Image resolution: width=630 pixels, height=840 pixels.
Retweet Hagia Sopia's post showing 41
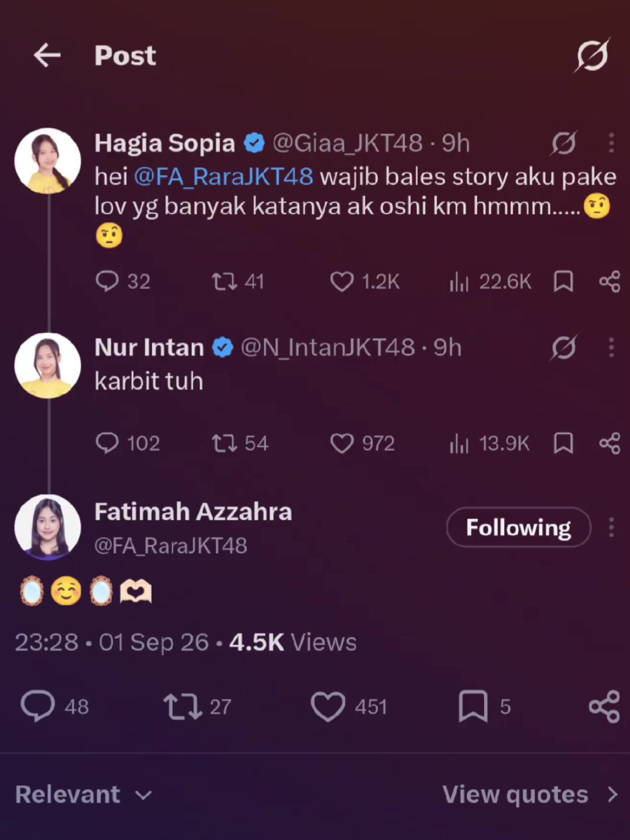pyautogui.click(x=237, y=281)
